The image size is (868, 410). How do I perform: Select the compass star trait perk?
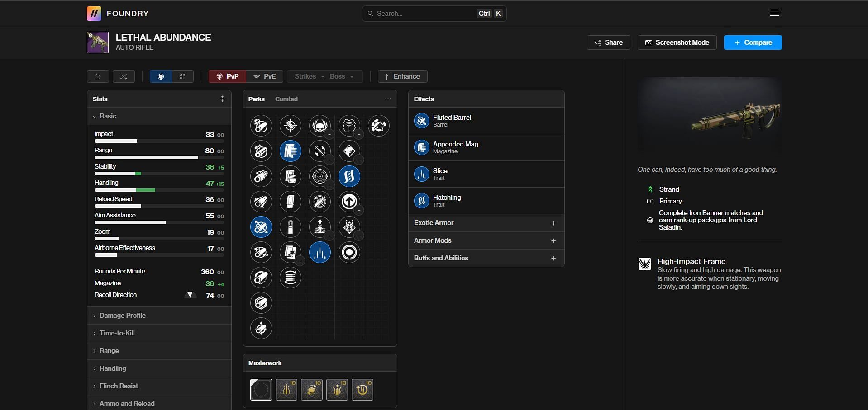point(320,151)
